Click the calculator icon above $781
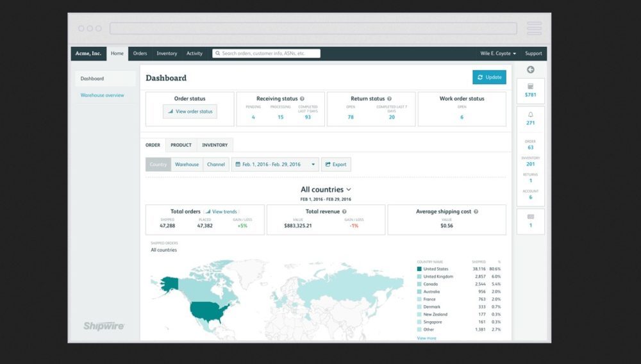This screenshot has width=641, height=364. 530,86
